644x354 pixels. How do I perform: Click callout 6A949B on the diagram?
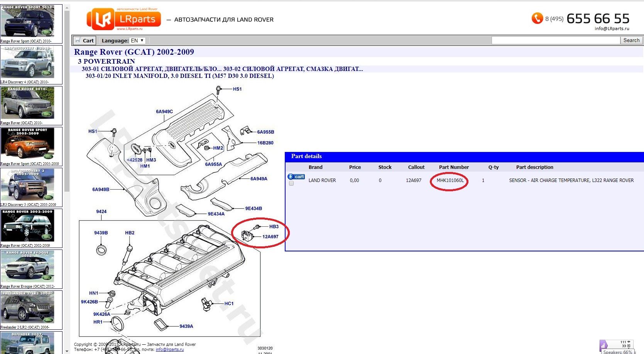(101, 190)
